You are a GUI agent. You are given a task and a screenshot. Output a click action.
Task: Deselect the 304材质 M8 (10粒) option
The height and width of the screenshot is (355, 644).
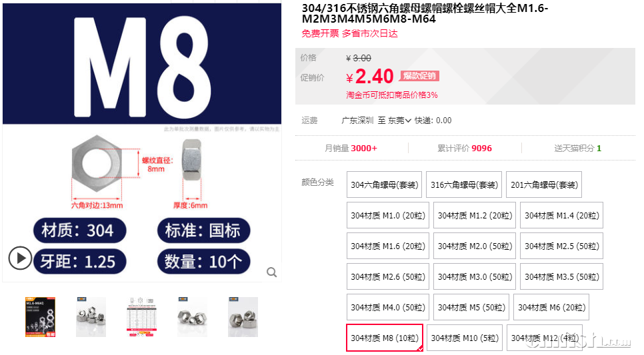point(385,338)
